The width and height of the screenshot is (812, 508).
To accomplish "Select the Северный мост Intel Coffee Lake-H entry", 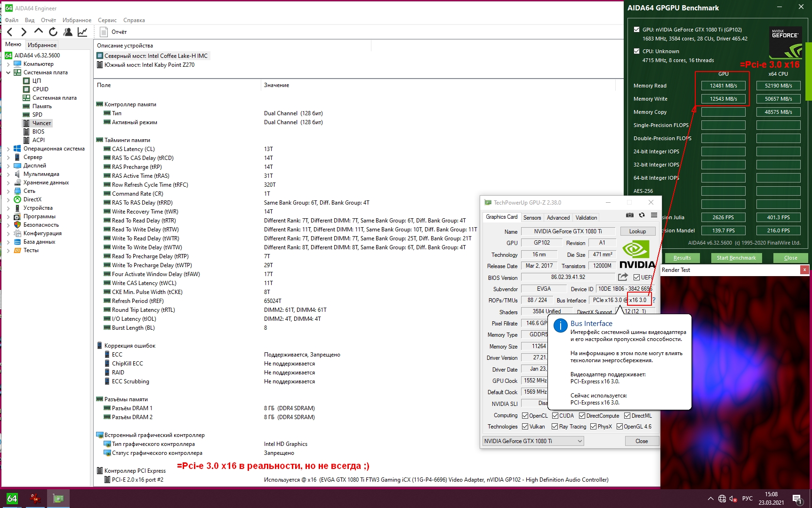I will click(152, 56).
